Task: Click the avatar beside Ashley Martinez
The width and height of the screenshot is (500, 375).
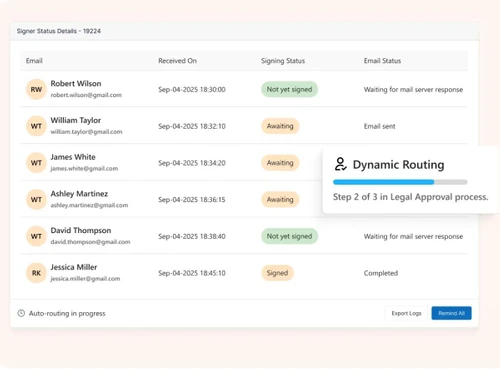Action: tap(36, 199)
